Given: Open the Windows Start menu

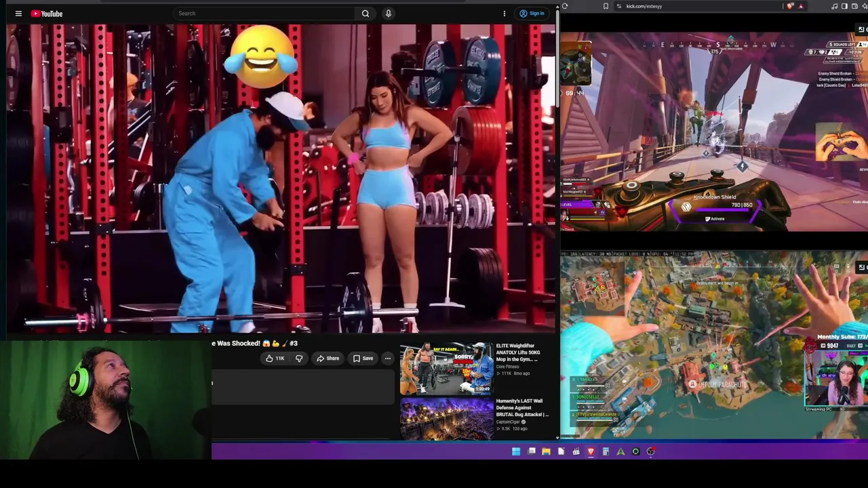Looking at the screenshot, I should click(516, 451).
